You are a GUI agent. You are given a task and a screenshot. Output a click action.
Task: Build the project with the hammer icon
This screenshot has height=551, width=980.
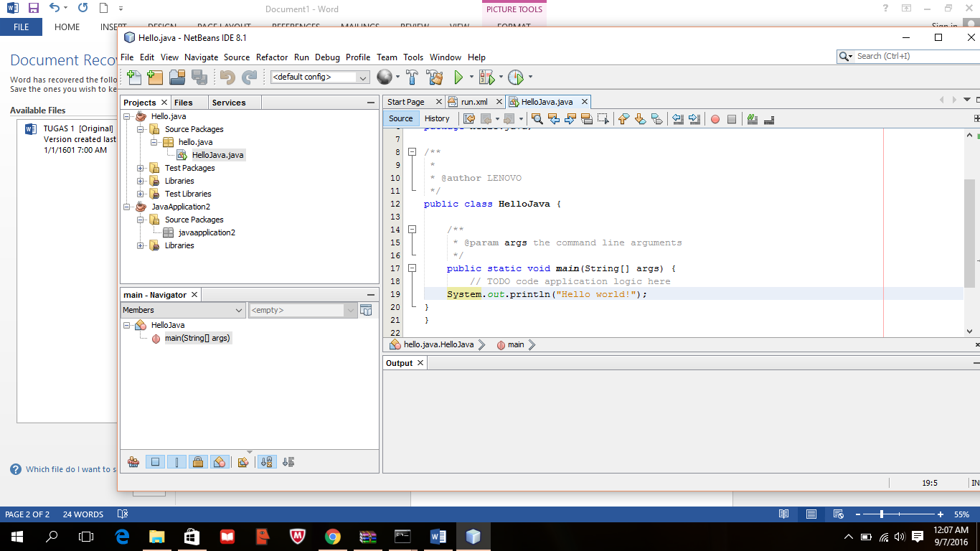coord(413,77)
